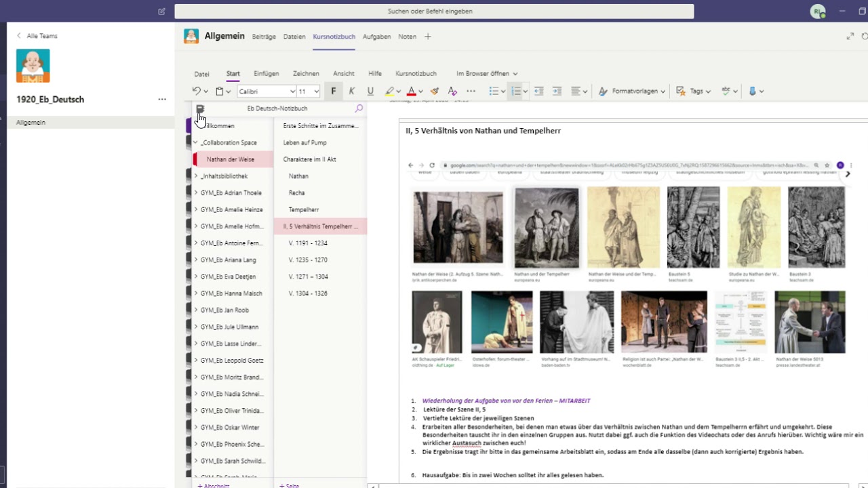868x488 pixels.
Task: Decrease indent with the outdent icon
Action: pos(539,91)
